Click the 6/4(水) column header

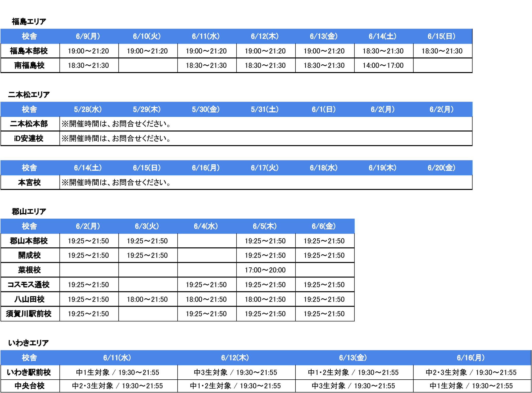click(x=206, y=226)
